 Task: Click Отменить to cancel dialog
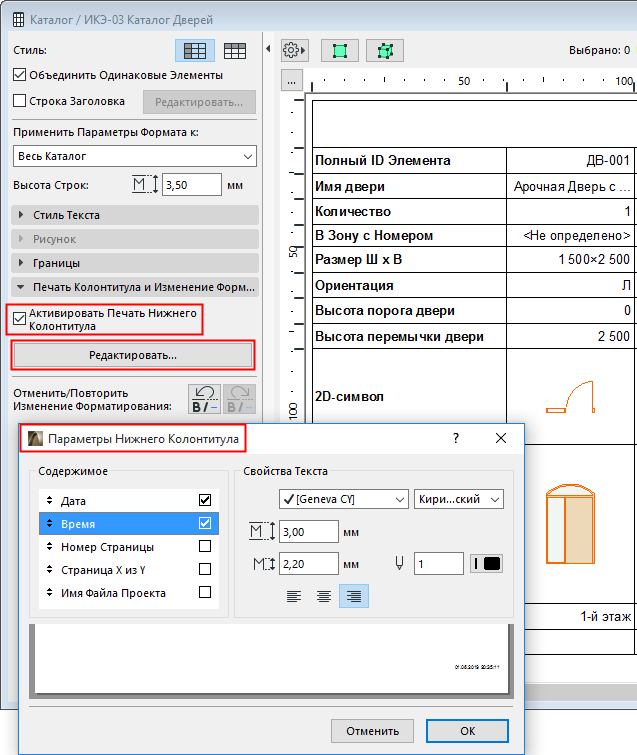pos(372,731)
